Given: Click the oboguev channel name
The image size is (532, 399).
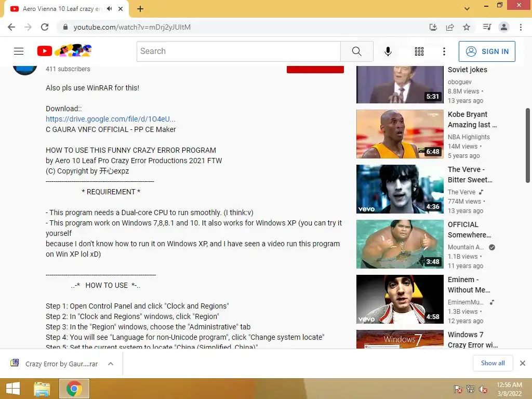Looking at the screenshot, I should (459, 82).
